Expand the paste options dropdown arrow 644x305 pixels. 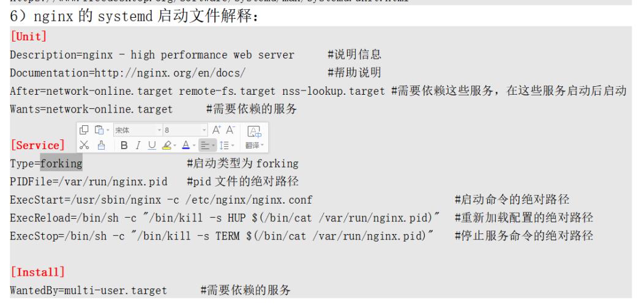tap(108, 130)
